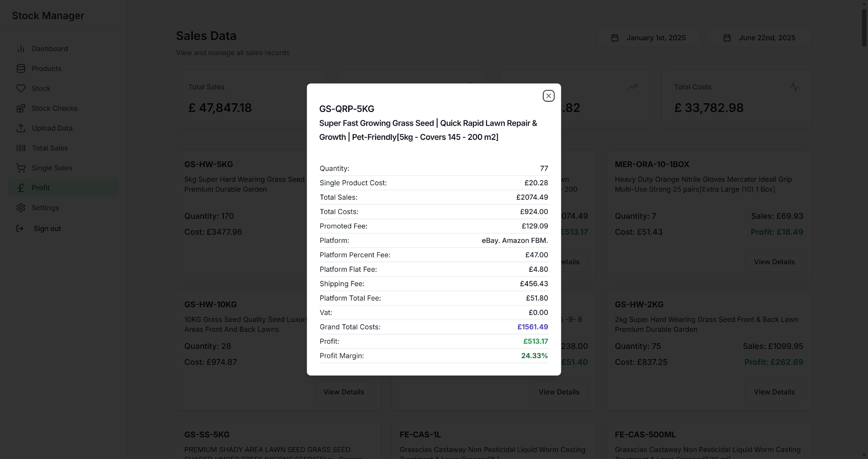Click the trending-up arrow icon in summary card
The width and height of the screenshot is (868, 459).
tap(632, 87)
